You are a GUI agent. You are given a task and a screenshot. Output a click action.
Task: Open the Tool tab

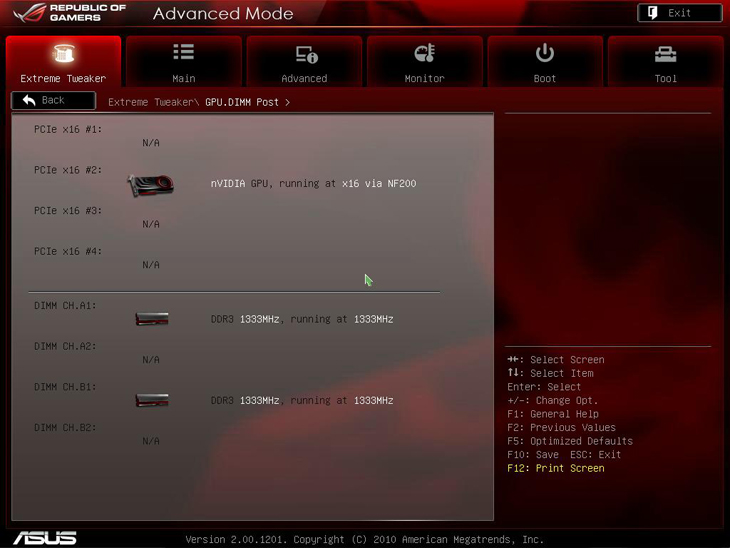pyautogui.click(x=665, y=62)
